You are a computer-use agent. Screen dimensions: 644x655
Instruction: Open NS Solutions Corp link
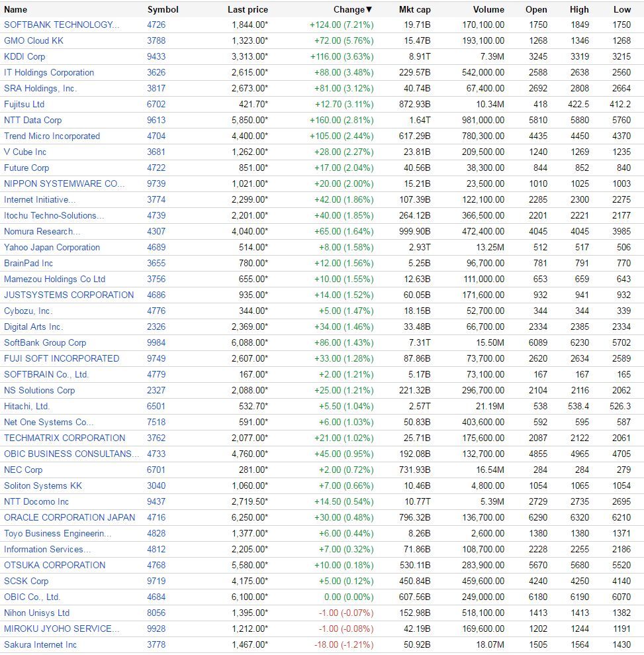40,389
